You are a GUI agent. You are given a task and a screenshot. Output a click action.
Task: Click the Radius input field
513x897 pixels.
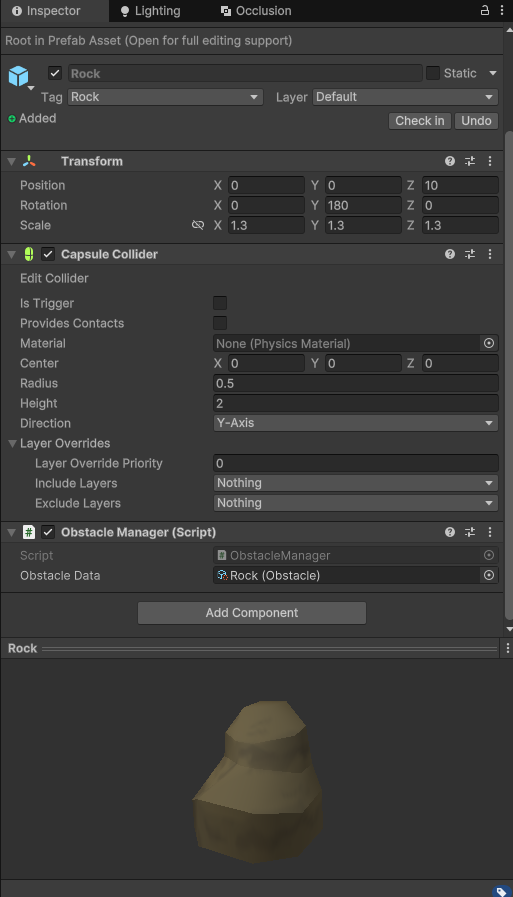click(x=356, y=383)
